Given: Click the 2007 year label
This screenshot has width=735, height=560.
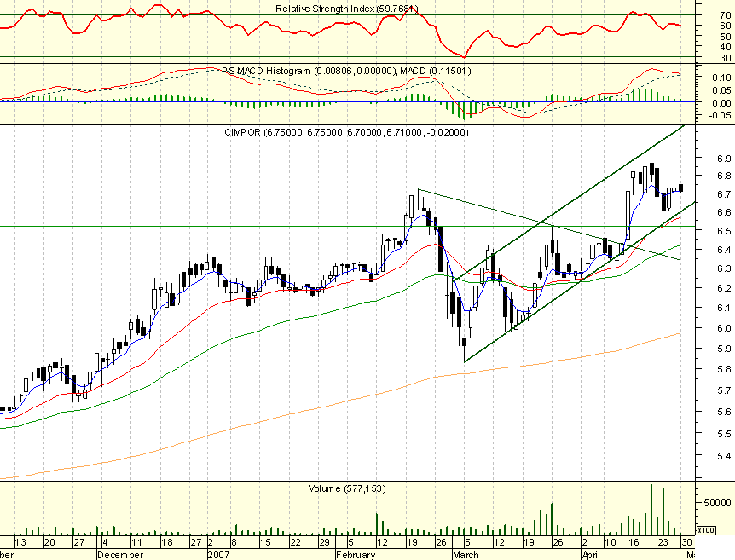Looking at the screenshot, I should [218, 555].
